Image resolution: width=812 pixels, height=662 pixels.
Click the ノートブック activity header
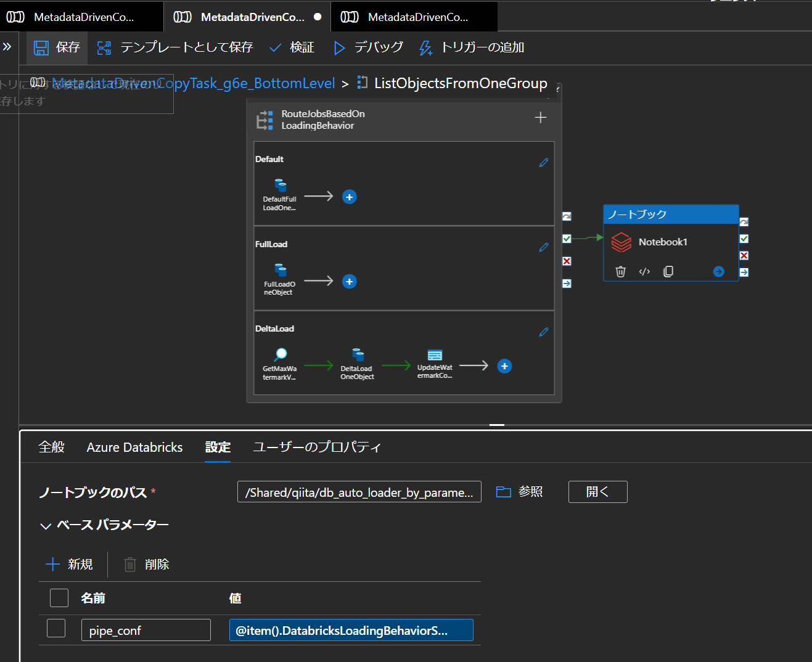[671, 215]
